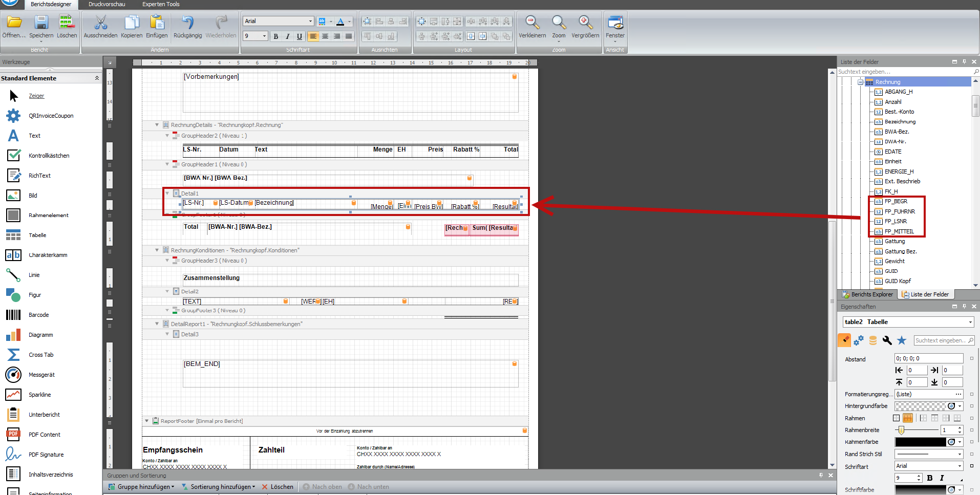Switch to the Druckvorschau tab
This screenshot has width=980, height=495.
pyautogui.click(x=106, y=4)
